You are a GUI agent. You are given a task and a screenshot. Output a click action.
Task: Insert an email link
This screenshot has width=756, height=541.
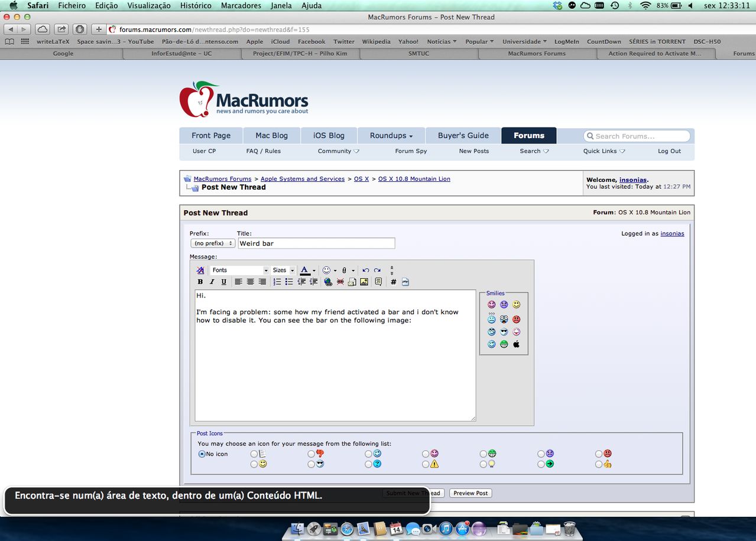[352, 282]
